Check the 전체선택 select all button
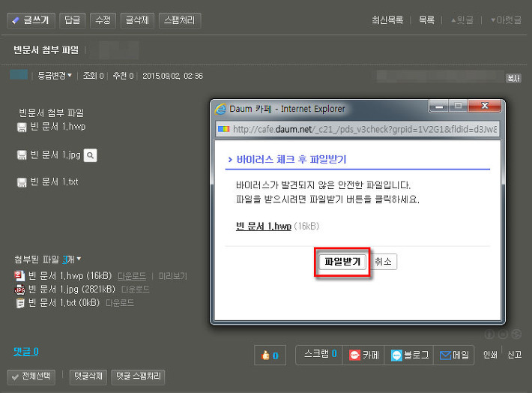 pyautogui.click(x=31, y=376)
